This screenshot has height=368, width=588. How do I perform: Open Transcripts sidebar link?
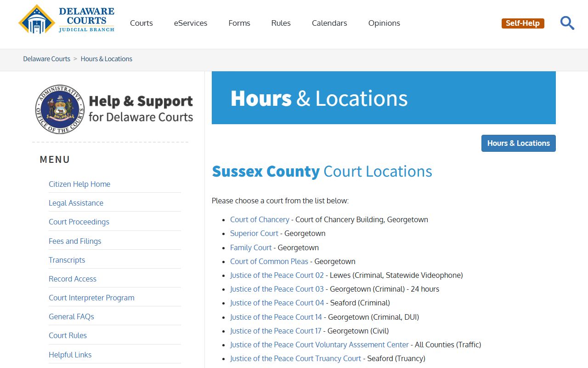click(67, 260)
